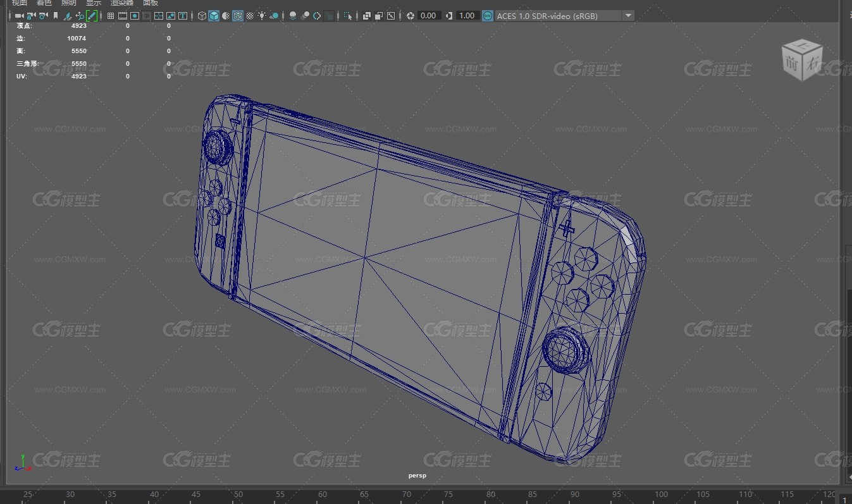The height and width of the screenshot is (504, 852).
Task: Click the UV heads-up display label
Action: pyautogui.click(x=21, y=77)
